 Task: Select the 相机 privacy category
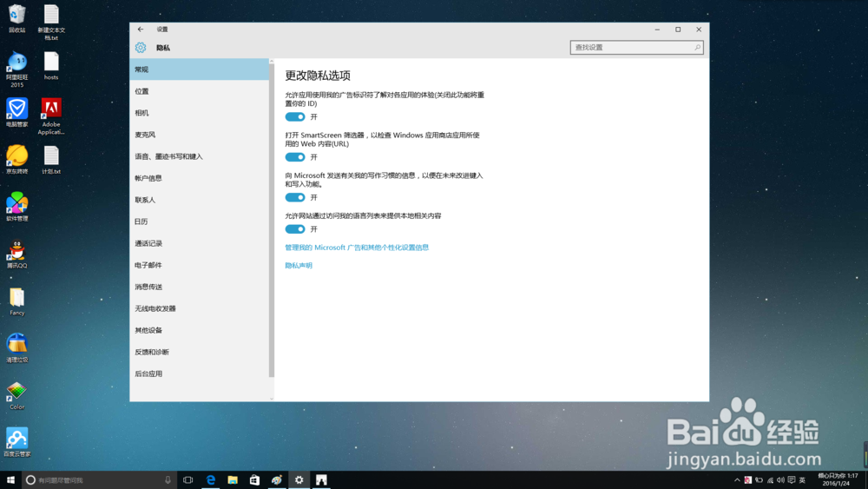click(x=200, y=113)
